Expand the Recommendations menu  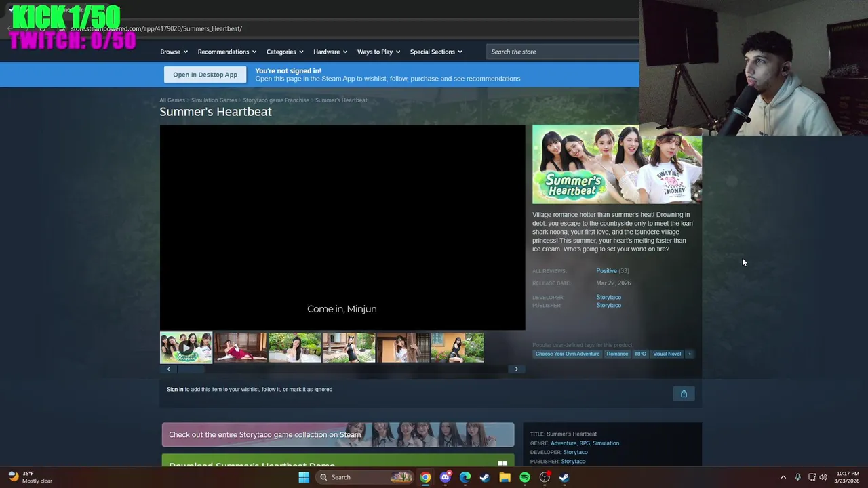click(x=226, y=52)
